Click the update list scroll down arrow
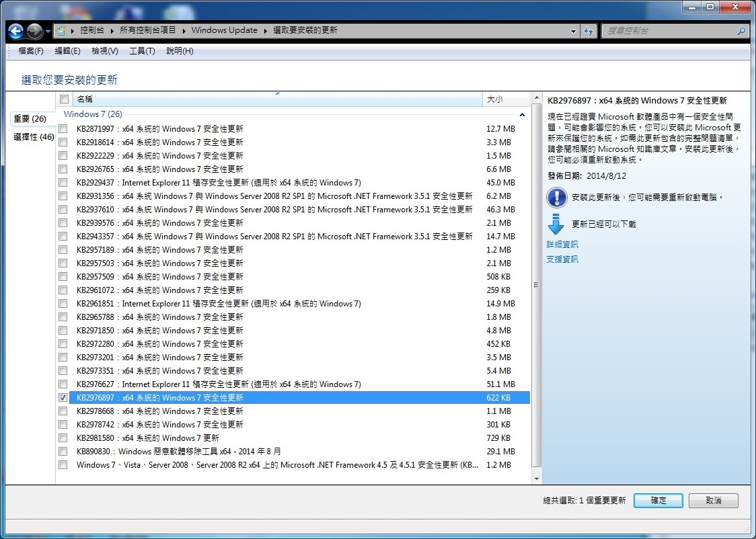This screenshot has width=756, height=539. tap(536, 479)
